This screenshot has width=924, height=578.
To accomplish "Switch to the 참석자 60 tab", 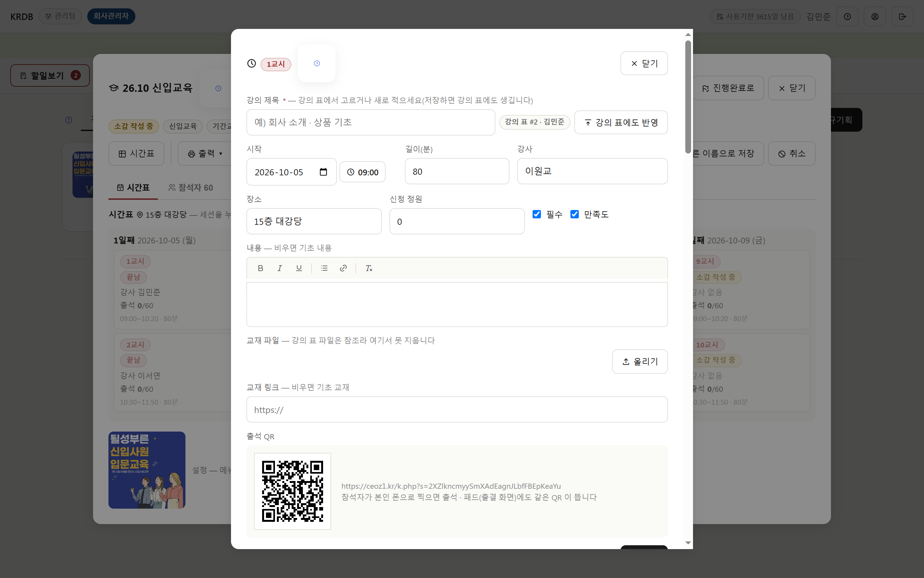I will pyautogui.click(x=191, y=188).
